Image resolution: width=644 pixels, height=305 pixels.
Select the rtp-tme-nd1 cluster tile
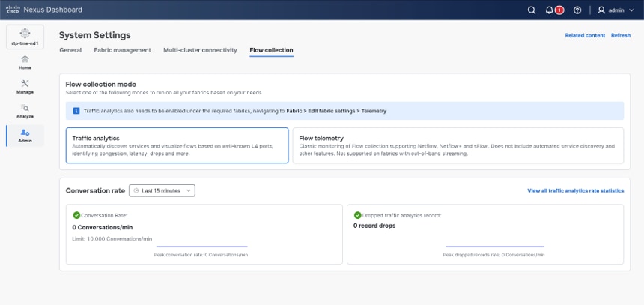(x=25, y=37)
